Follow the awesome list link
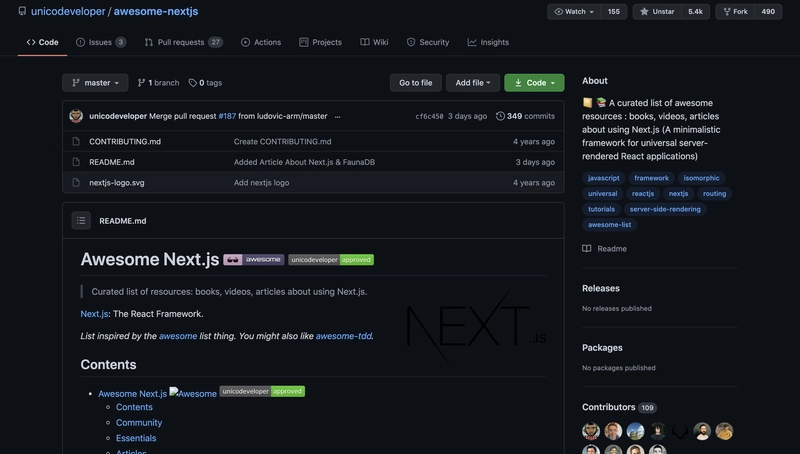Viewport: 800px width, 454px height. pos(178,336)
